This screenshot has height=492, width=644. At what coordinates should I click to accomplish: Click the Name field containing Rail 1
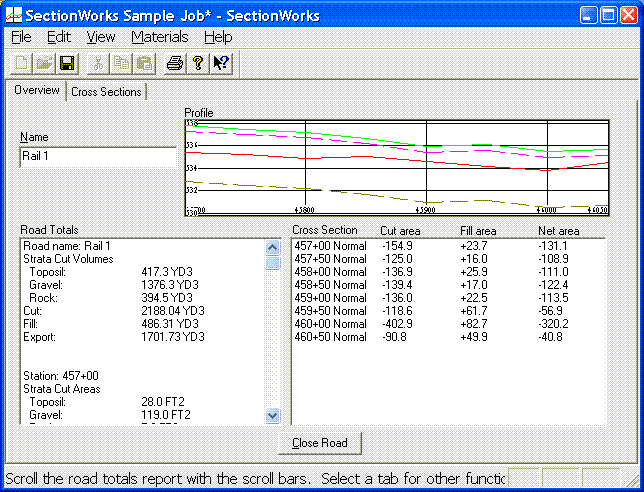pyautogui.click(x=98, y=156)
